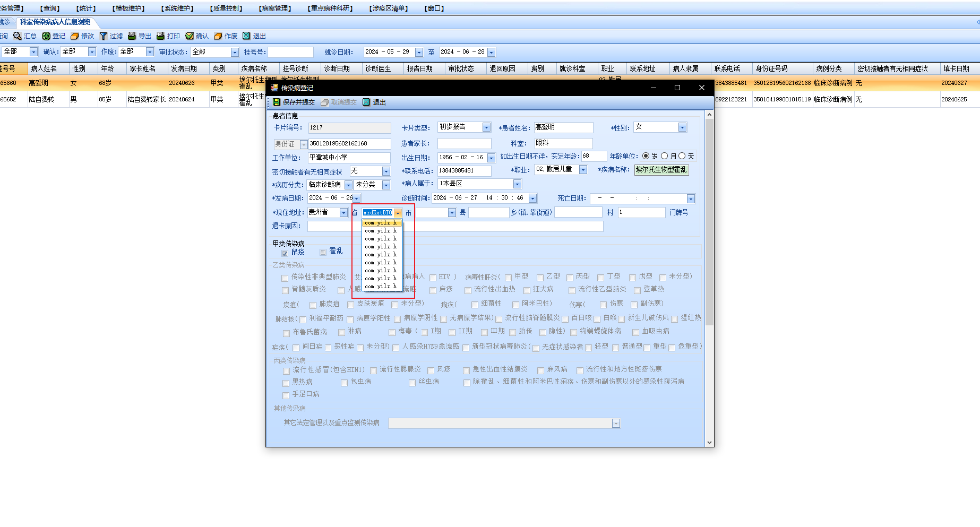Click the 确认 (confirm) toolbar icon
The height and width of the screenshot is (527, 980).
coord(197,36)
